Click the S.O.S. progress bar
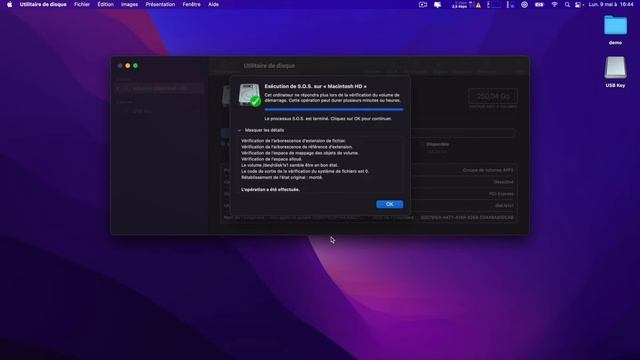 pos(334,109)
